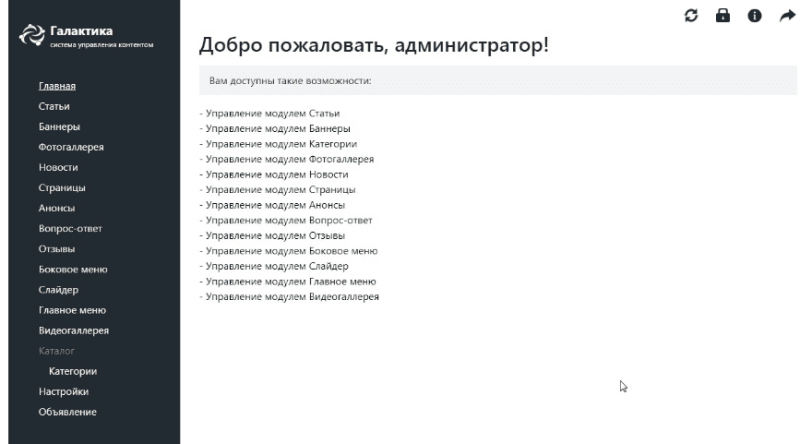Open the Статьи section
The width and height of the screenshot is (800, 444).
coord(53,106)
